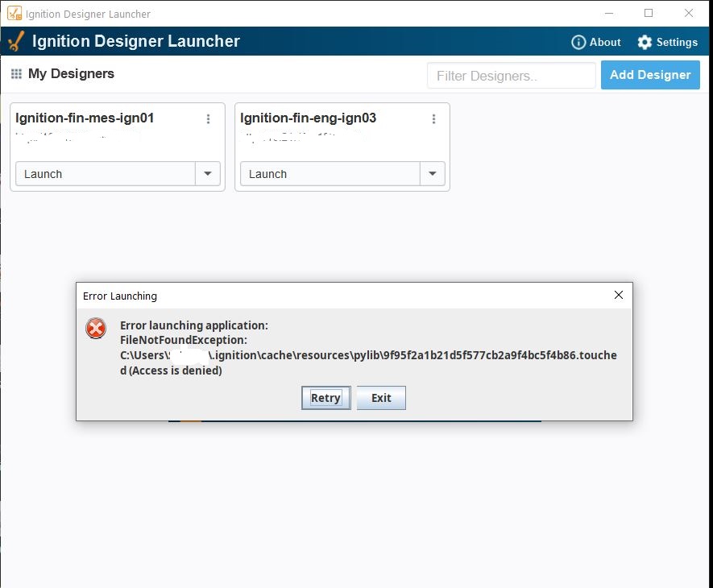The image size is (713, 588).
Task: Maximize the Ignition Designer Launcher window
Action: tap(649, 13)
